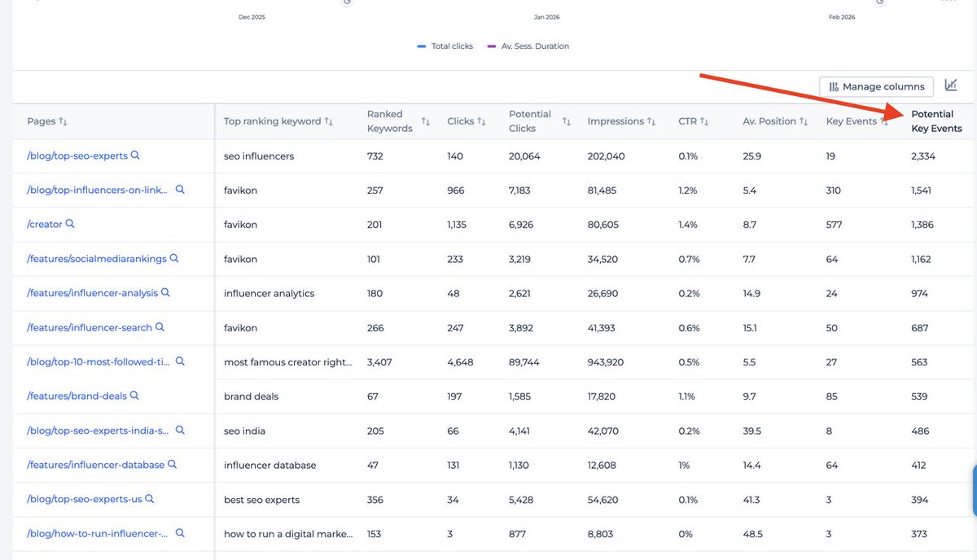Screen dimensions: 977x560
Task: Click magnifier beside /features/brand-deals
Action: point(134,395)
